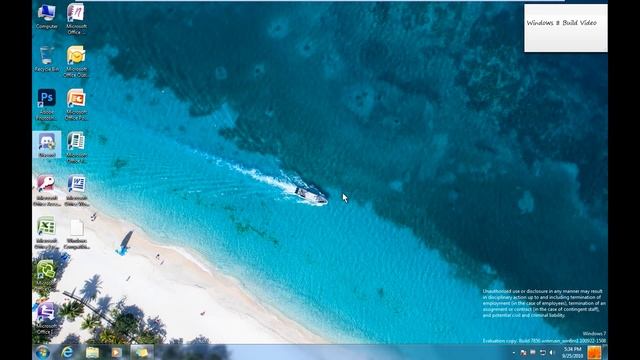
Task: Open the clock showing 5:34 PM
Action: 572,352
